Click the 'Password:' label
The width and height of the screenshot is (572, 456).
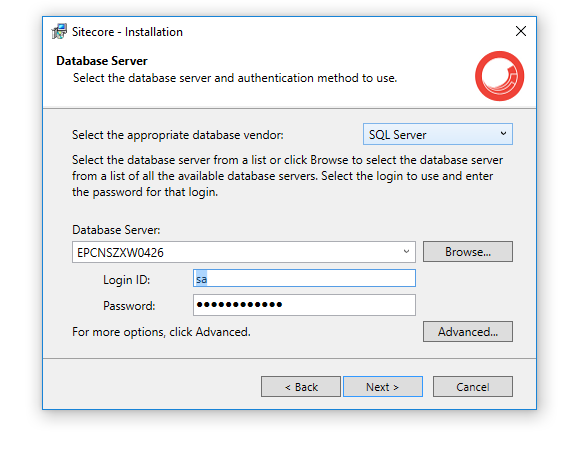(129, 306)
